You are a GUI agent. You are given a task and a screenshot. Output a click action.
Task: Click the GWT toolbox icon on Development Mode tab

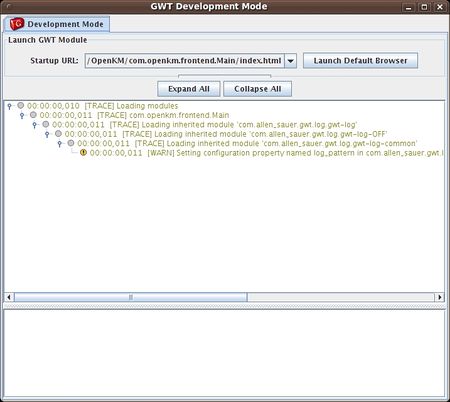17,24
